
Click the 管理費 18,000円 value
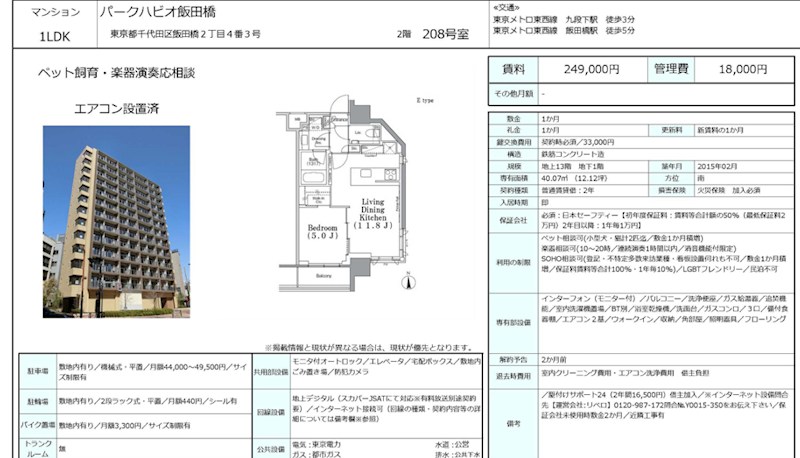click(x=742, y=70)
